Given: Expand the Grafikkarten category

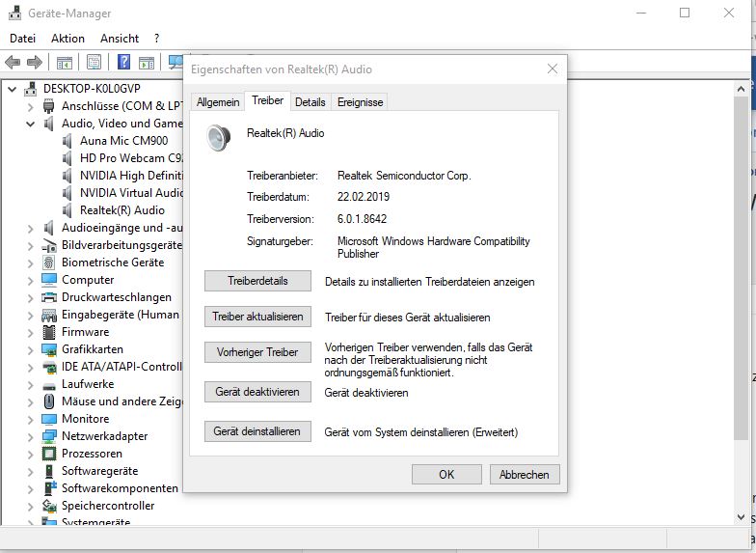Looking at the screenshot, I should point(31,349).
